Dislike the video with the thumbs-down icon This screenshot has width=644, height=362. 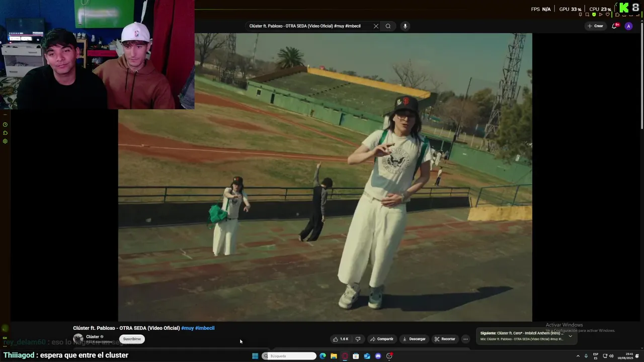click(358, 339)
